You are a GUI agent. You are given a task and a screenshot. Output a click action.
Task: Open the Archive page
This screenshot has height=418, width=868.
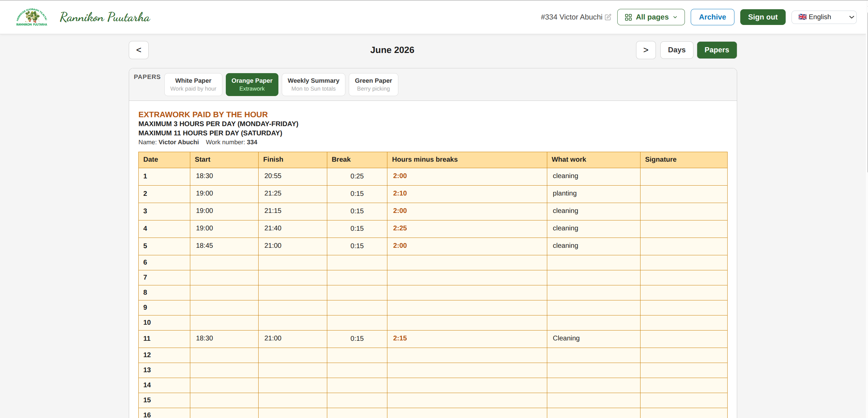[x=712, y=17]
